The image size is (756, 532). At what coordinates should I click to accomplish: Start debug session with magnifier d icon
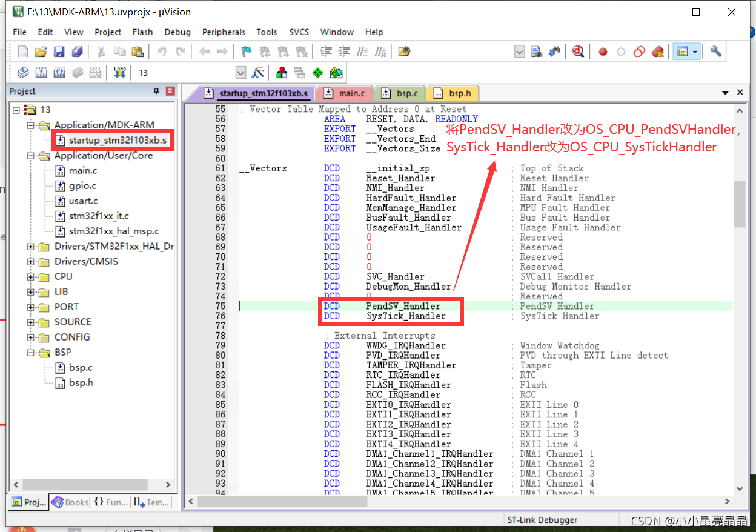click(578, 52)
